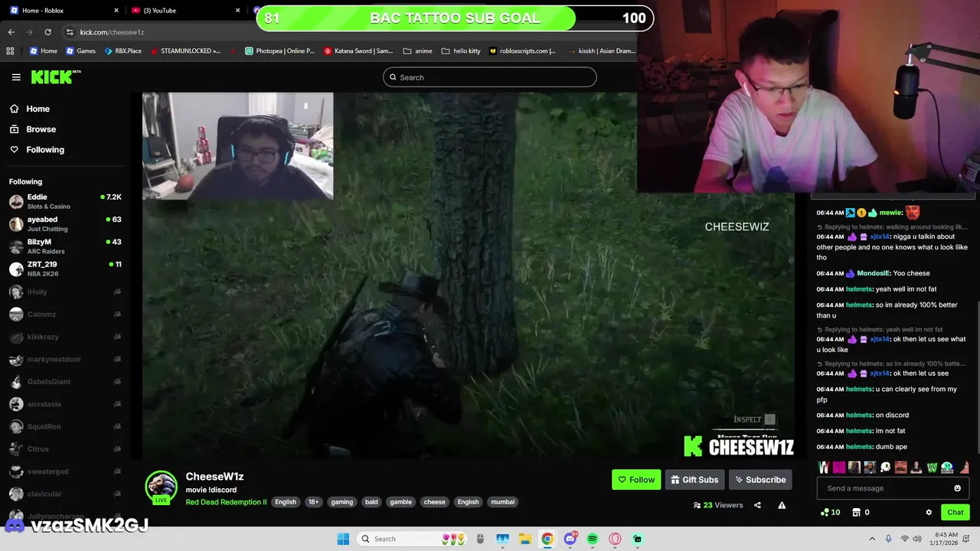Open offline channel SquidRon

[x=65, y=426]
